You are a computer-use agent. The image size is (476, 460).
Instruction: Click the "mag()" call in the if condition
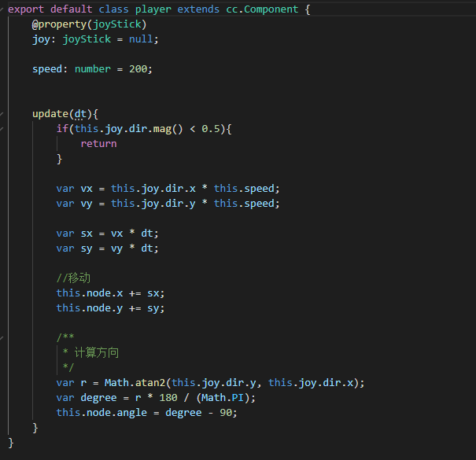pos(168,129)
